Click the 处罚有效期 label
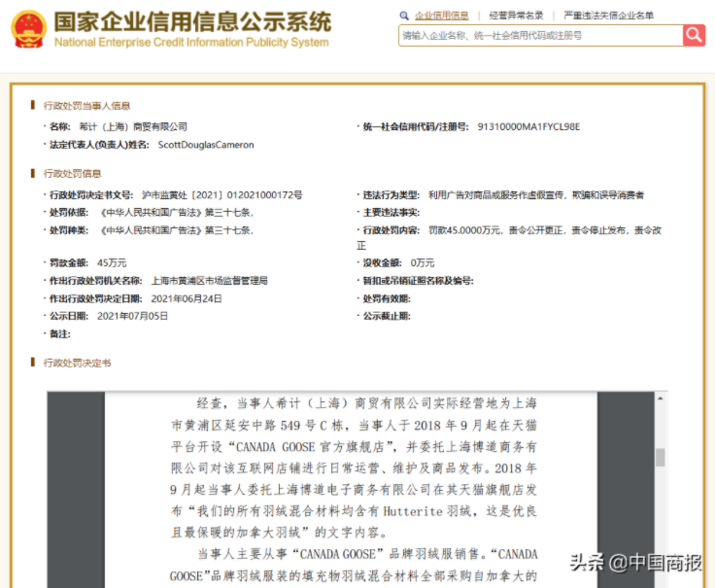The image size is (715, 588). click(387, 298)
